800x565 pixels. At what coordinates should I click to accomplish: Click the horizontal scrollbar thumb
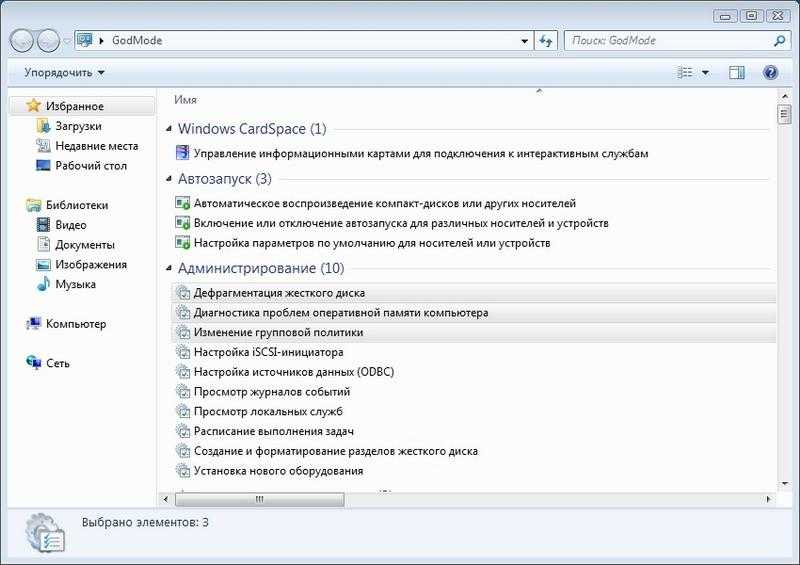click(260, 499)
